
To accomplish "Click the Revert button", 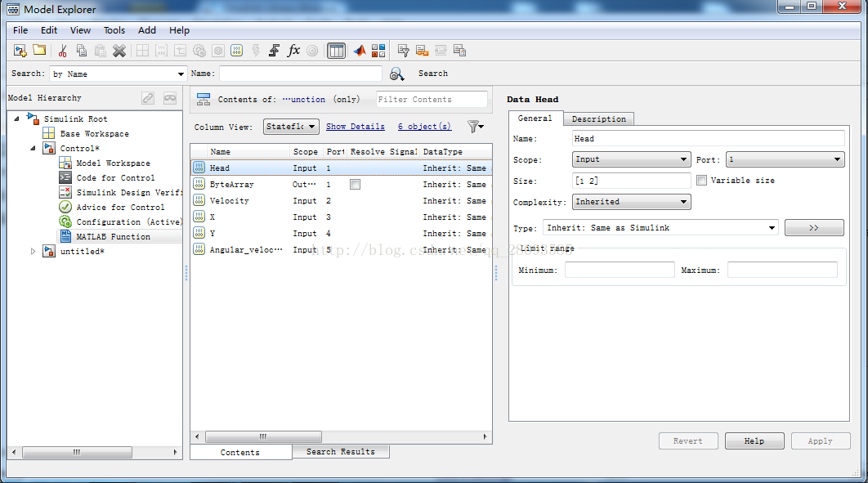I will (x=688, y=441).
